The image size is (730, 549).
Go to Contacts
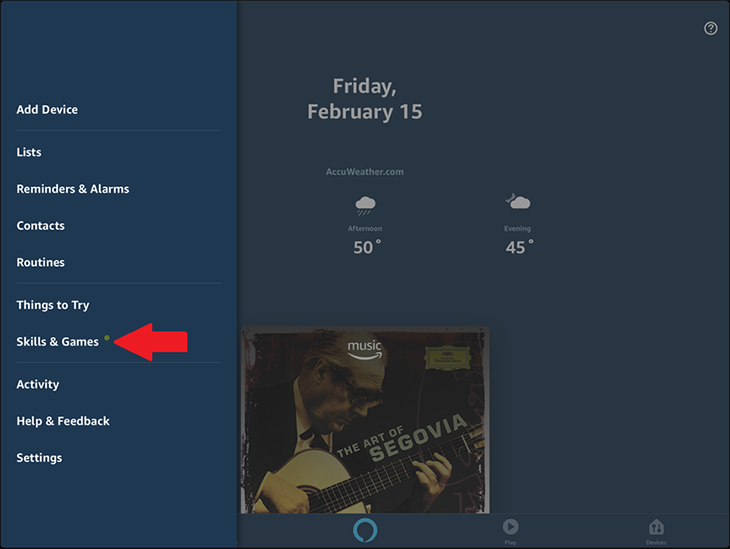pyautogui.click(x=41, y=226)
